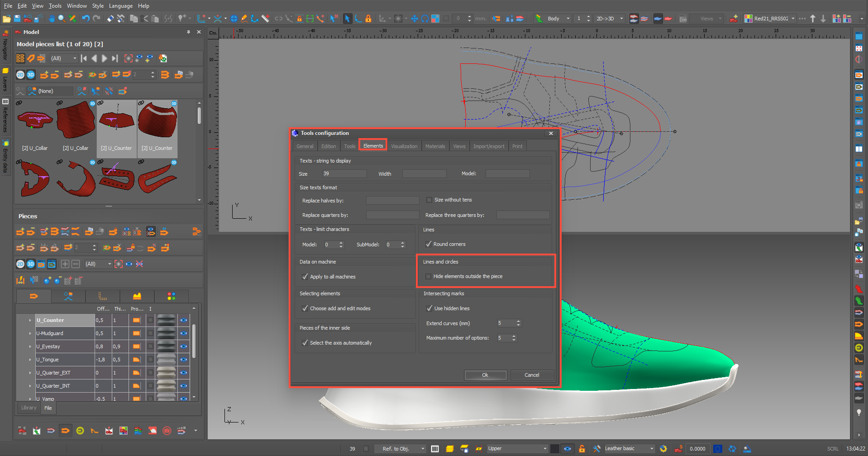Viewport: 868px width, 456px height.
Task: Enable Hide elements outside the piece
Action: 429,276
